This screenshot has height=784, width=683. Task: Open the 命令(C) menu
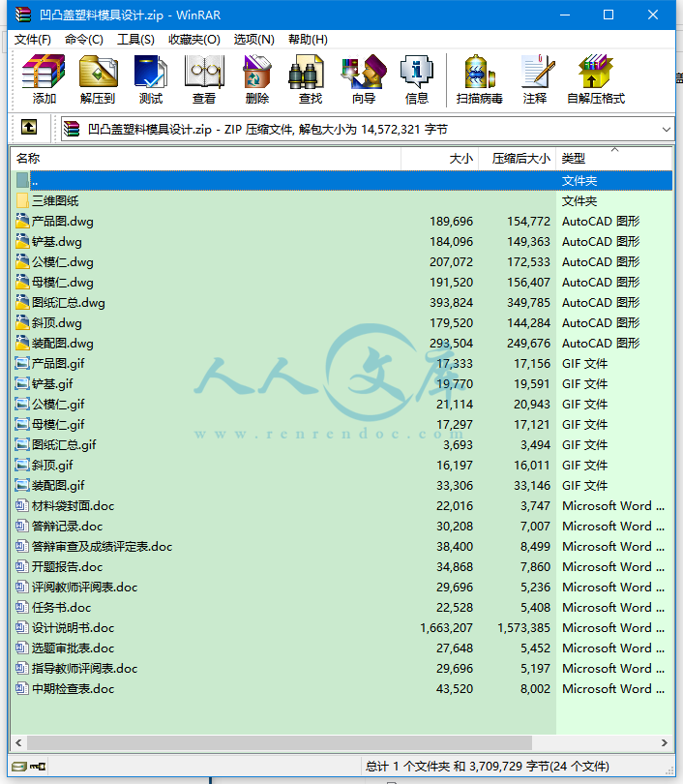coord(84,40)
